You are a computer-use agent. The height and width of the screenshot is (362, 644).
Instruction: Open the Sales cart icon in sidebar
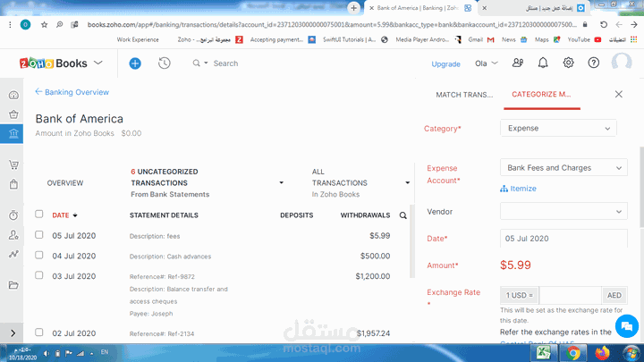(13, 165)
